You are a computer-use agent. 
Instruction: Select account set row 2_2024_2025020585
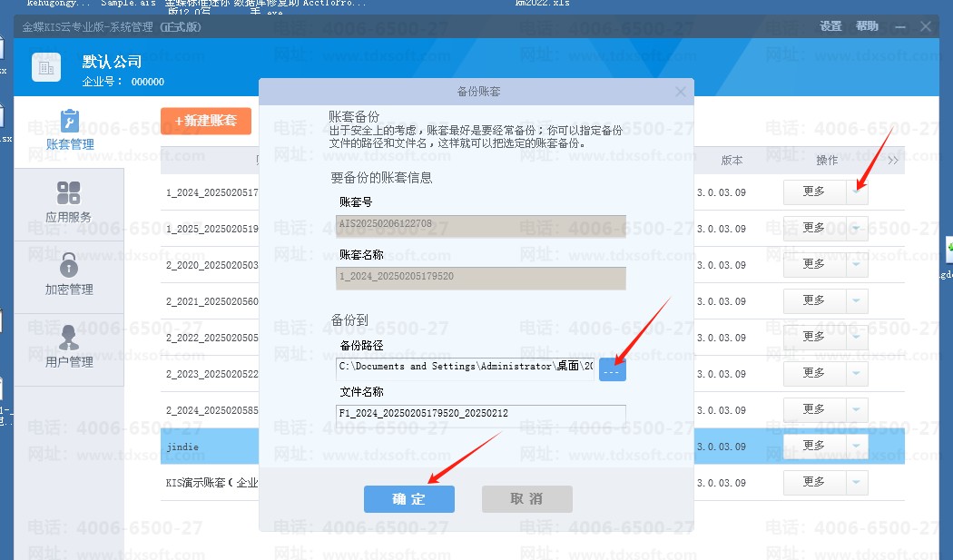533,410
